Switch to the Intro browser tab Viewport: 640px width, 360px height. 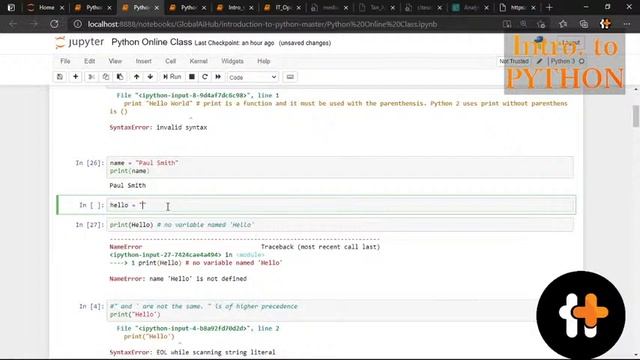(234, 7)
